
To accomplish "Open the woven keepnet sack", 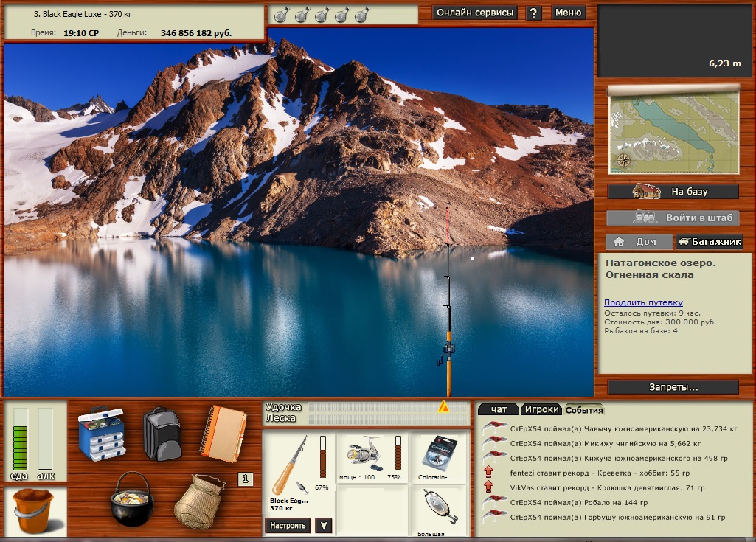I will coord(198,501).
